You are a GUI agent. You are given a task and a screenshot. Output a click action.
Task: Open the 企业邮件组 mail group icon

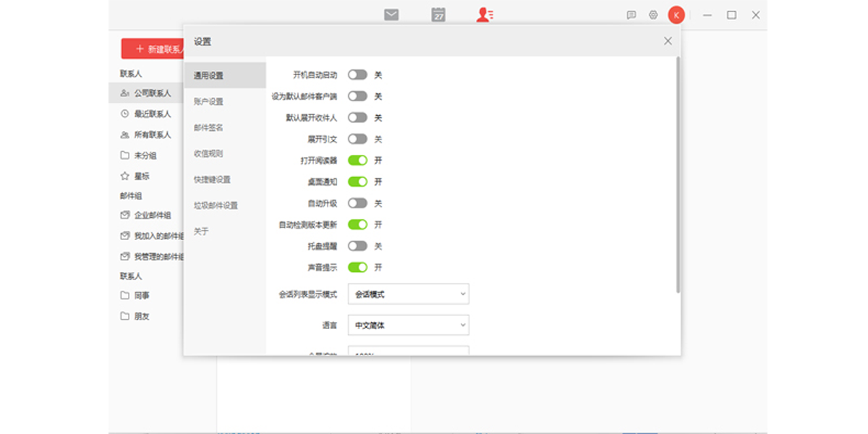pyautogui.click(x=124, y=213)
